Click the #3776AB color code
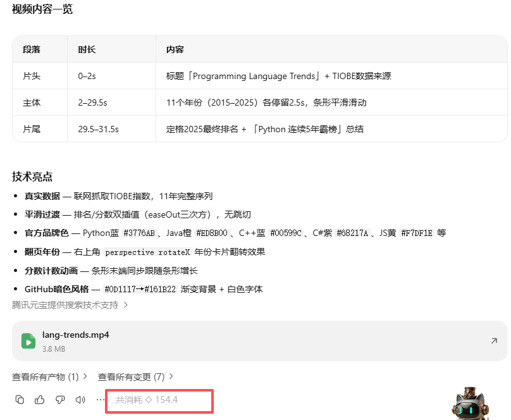Viewport: 511px width, 420px height. (x=139, y=233)
